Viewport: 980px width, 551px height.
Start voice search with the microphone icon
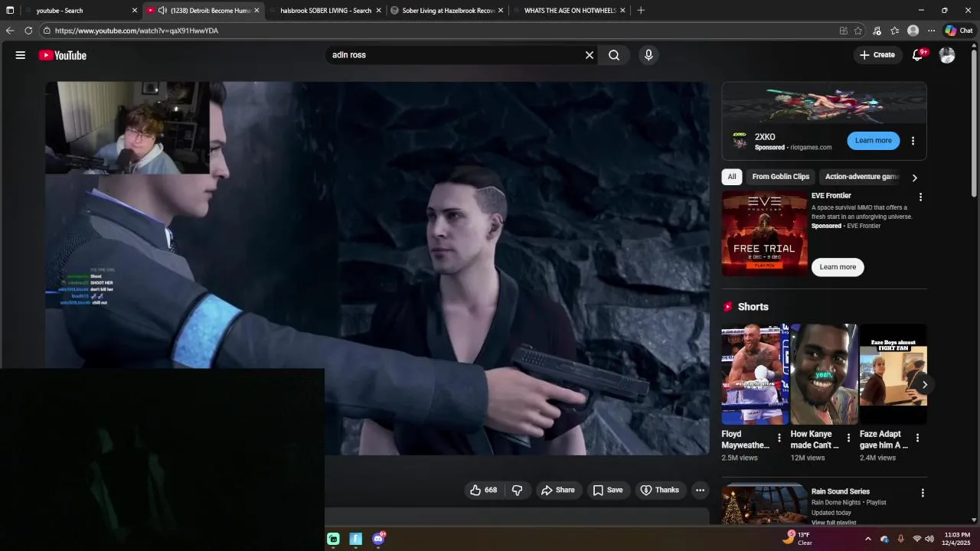pos(648,55)
